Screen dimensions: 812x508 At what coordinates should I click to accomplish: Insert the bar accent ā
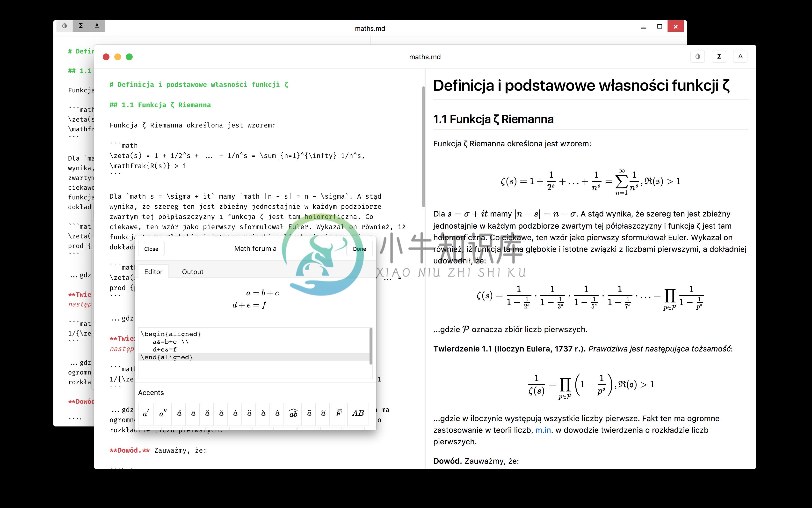[x=193, y=414]
